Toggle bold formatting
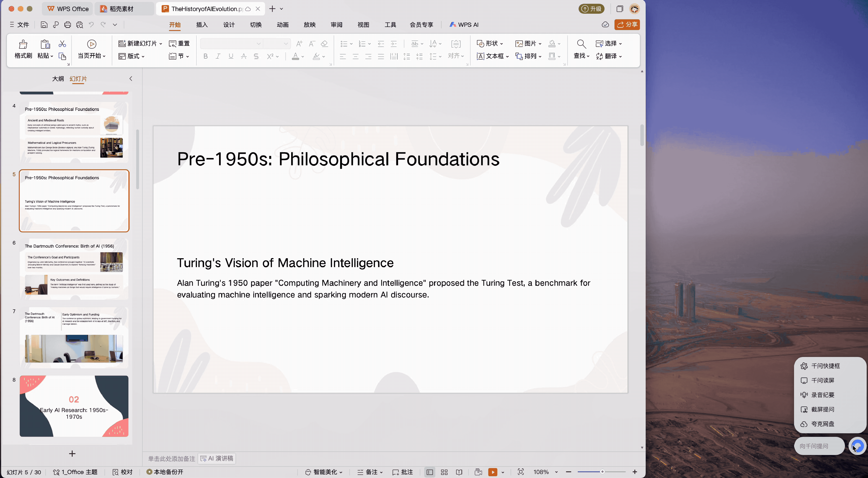This screenshot has width=868, height=478. (205, 56)
